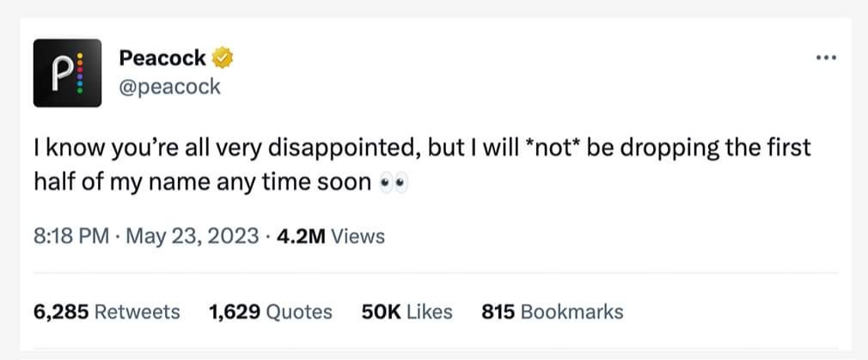The height and width of the screenshot is (360, 868).
Task: Show the 6,285 Retweets list
Action: point(60,311)
